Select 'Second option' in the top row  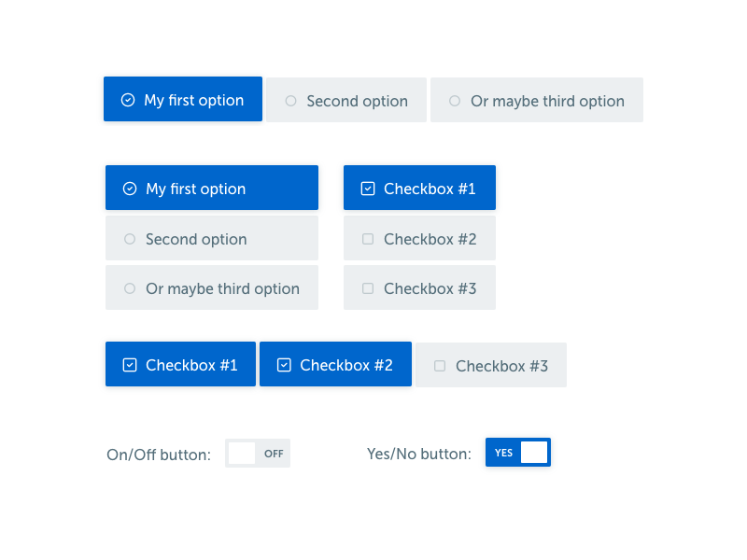(x=345, y=100)
